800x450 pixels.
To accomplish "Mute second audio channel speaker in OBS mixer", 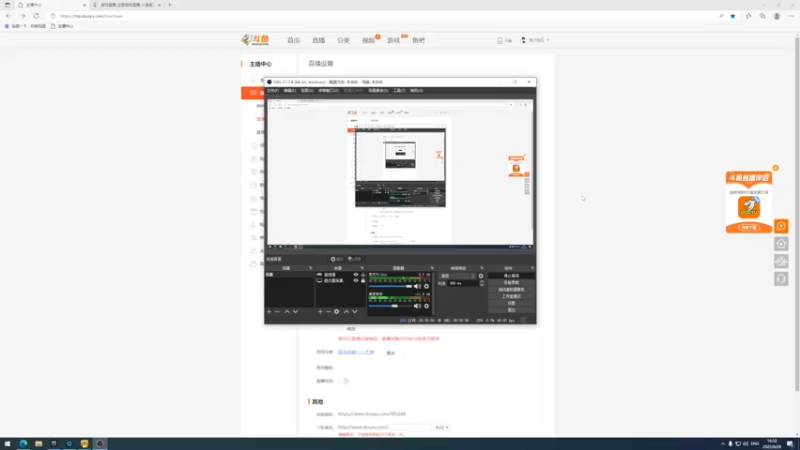I will point(417,306).
